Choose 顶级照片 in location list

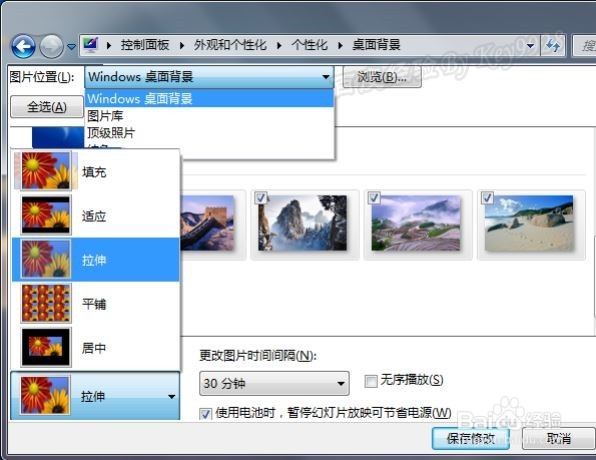(x=209, y=133)
